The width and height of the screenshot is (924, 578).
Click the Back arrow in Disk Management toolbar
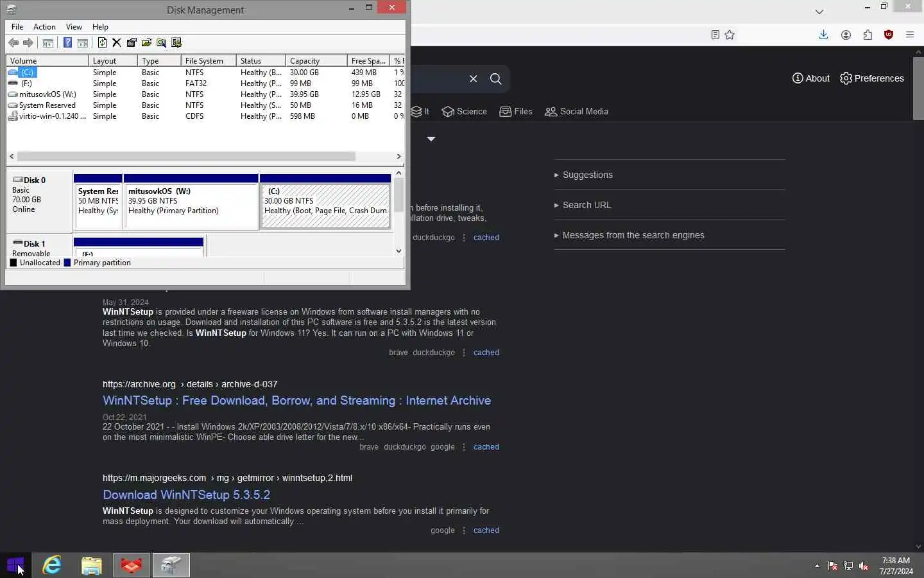(x=13, y=43)
